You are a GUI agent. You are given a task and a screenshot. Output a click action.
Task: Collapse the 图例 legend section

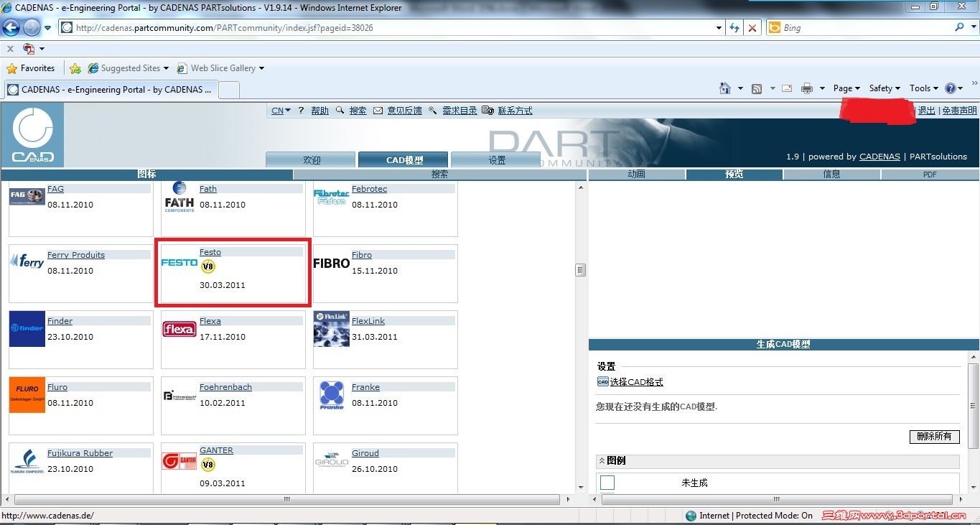[601, 461]
